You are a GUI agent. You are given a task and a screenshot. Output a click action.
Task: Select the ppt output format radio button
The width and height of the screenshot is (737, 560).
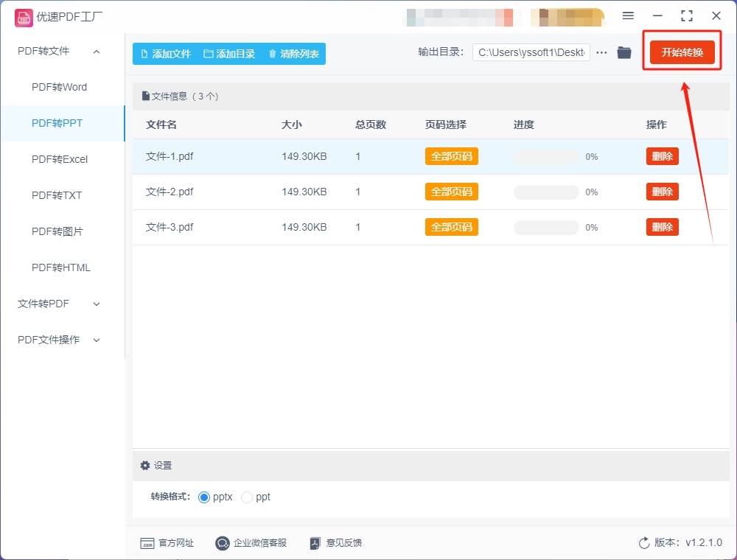pyautogui.click(x=247, y=497)
